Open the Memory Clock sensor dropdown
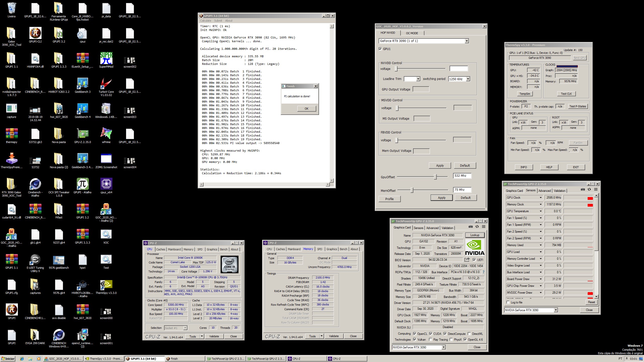 [x=541, y=204]
